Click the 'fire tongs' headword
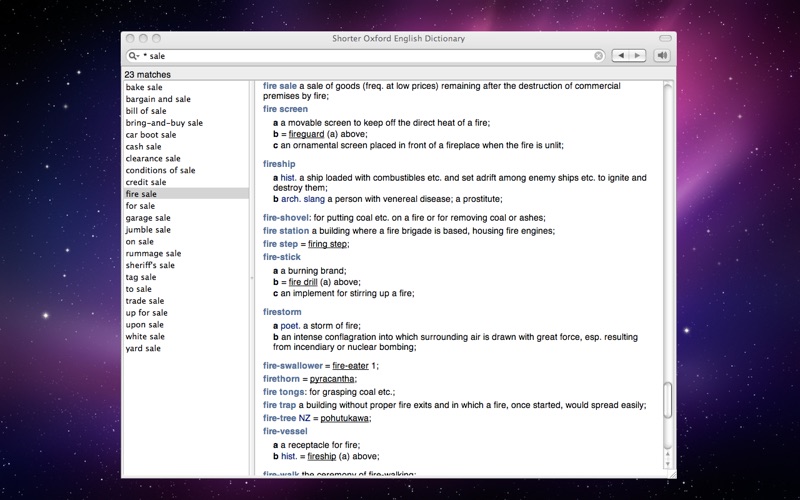800x500 pixels. click(x=284, y=392)
